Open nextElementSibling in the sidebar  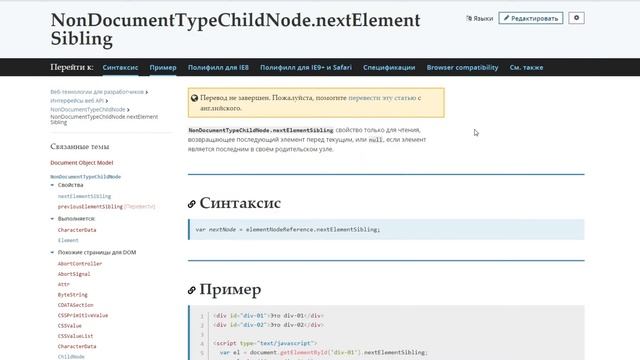pos(84,196)
